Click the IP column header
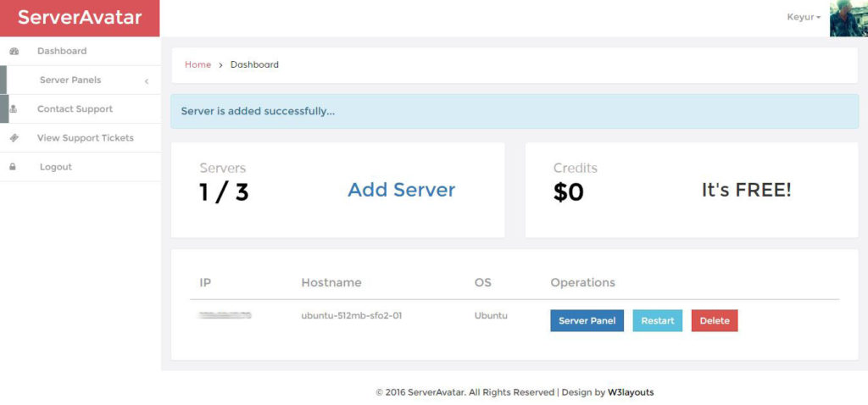 (205, 283)
